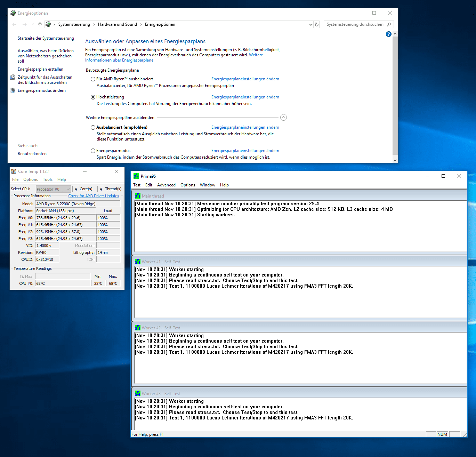This screenshot has width=476, height=457.
Task: Click Auswählen, was beim Drücken von Netzschaltern link
Action: [46, 56]
